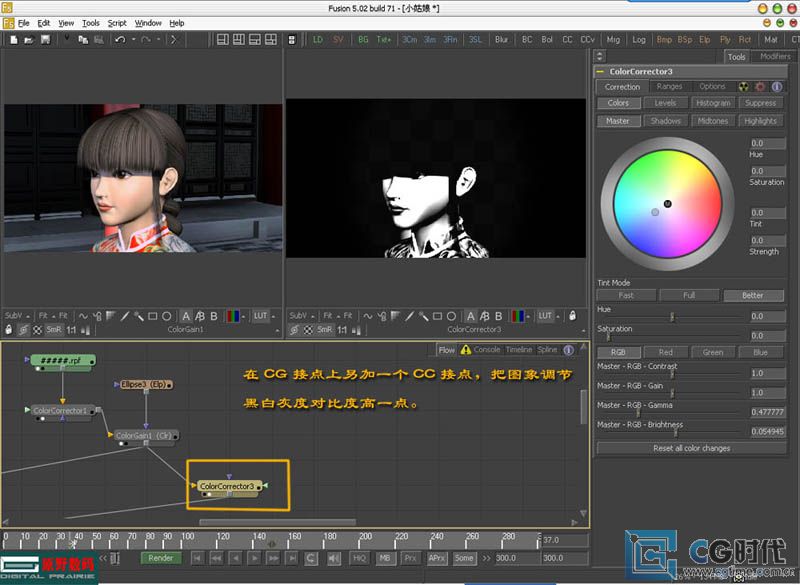Click the warning icon beside Console tab
This screenshot has height=585, width=800.
(465, 350)
